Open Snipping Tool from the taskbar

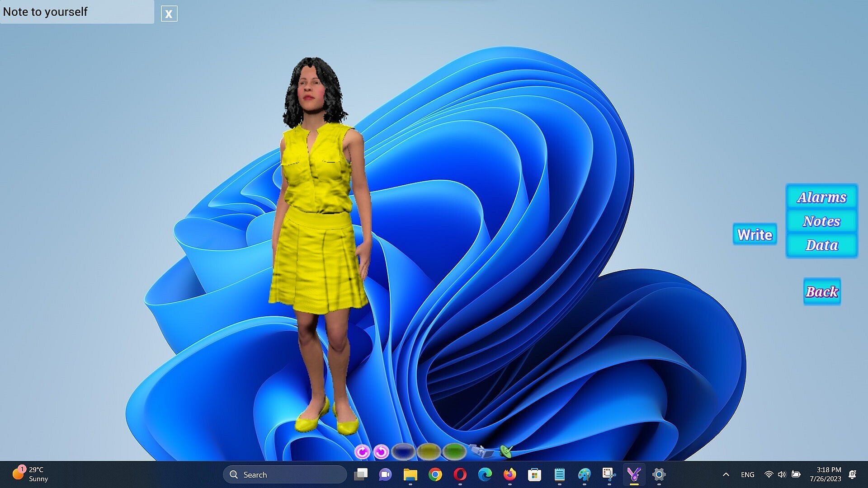point(609,474)
